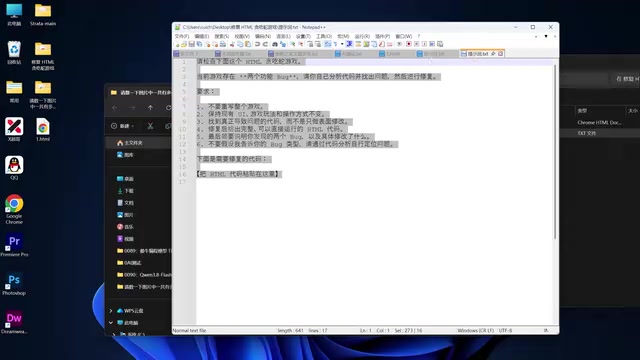Click the Replace icon in Notepad++ toolbar

click(283, 44)
